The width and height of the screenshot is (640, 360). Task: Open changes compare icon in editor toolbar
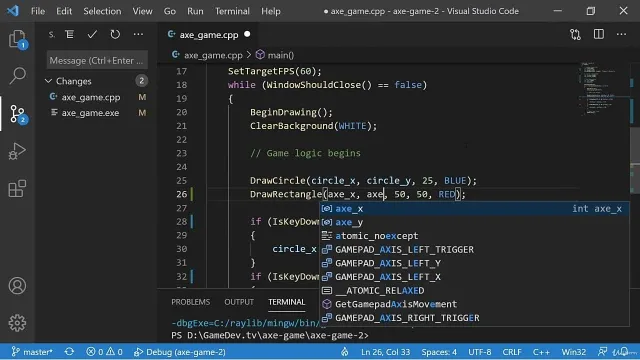(x=576, y=35)
